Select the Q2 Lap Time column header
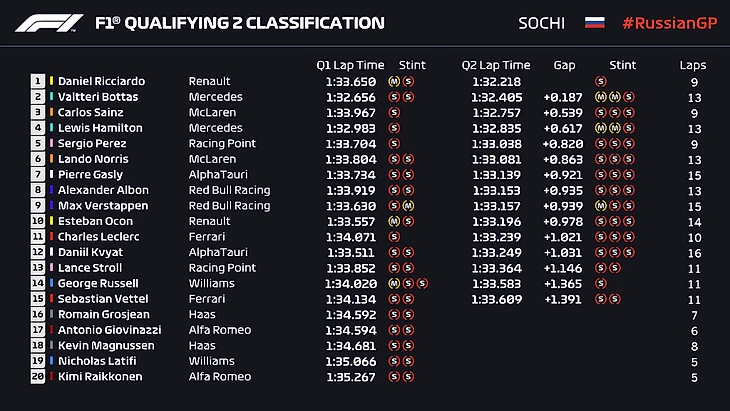730x411 pixels. [x=496, y=65]
